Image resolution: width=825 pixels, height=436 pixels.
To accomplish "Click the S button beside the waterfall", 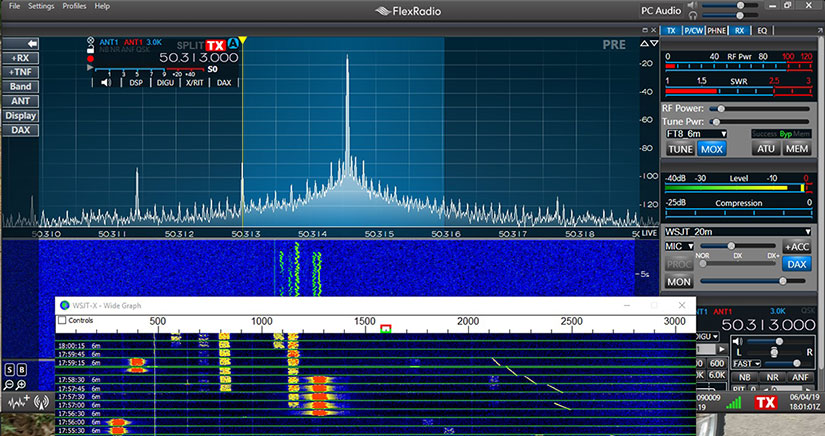I will click(x=9, y=370).
